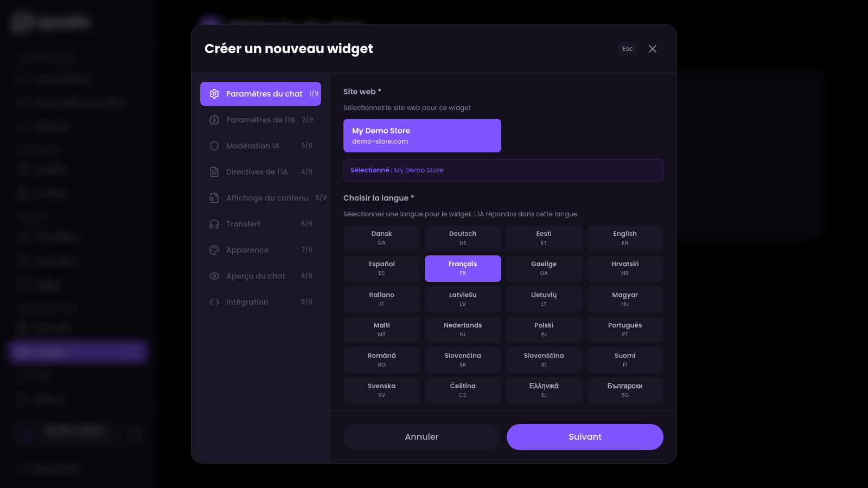Choose the Italiano language option

point(381,299)
